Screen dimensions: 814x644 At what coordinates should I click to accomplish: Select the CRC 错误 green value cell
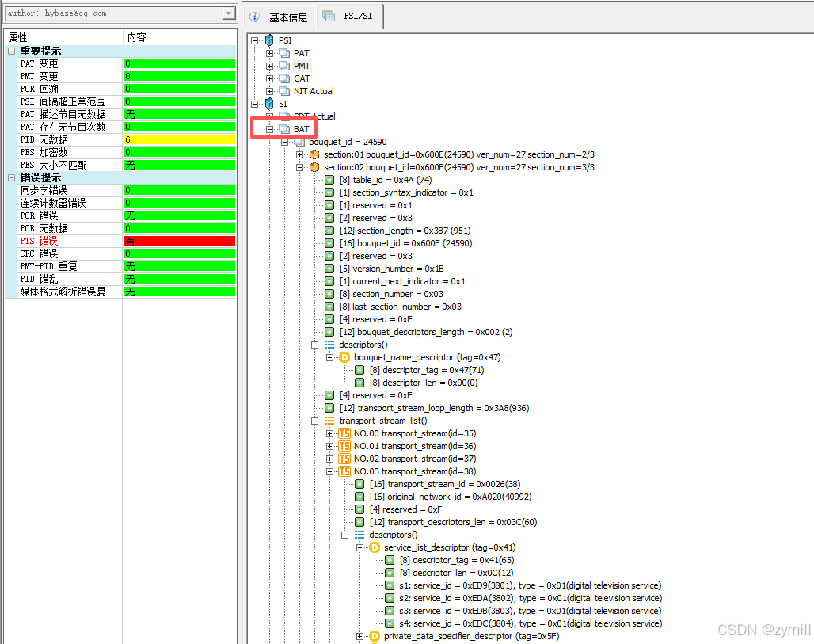(x=180, y=253)
